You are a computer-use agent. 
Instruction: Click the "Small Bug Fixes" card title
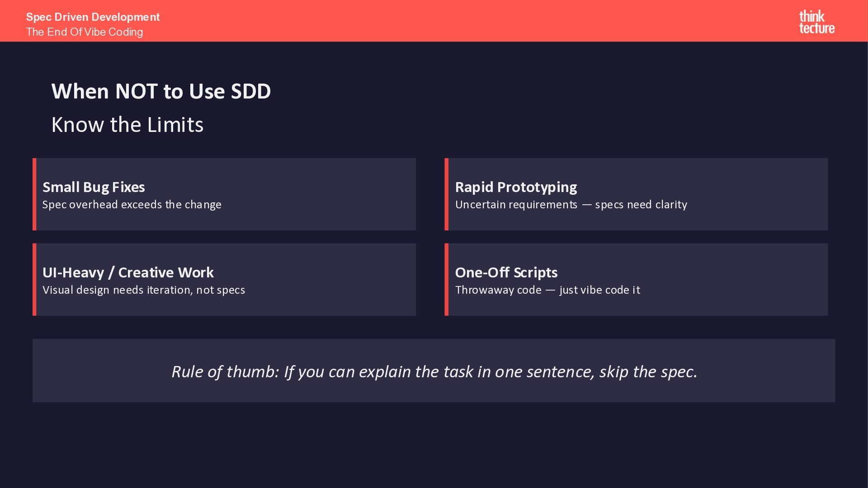pos(94,187)
